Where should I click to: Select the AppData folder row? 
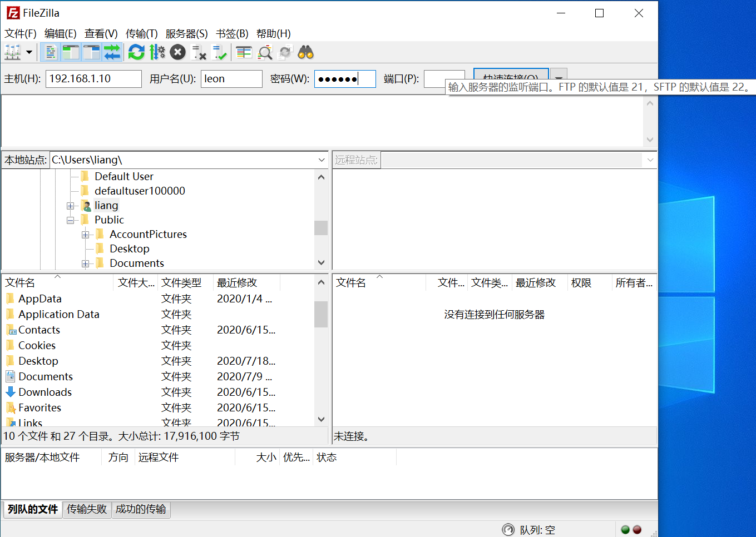tap(158, 299)
